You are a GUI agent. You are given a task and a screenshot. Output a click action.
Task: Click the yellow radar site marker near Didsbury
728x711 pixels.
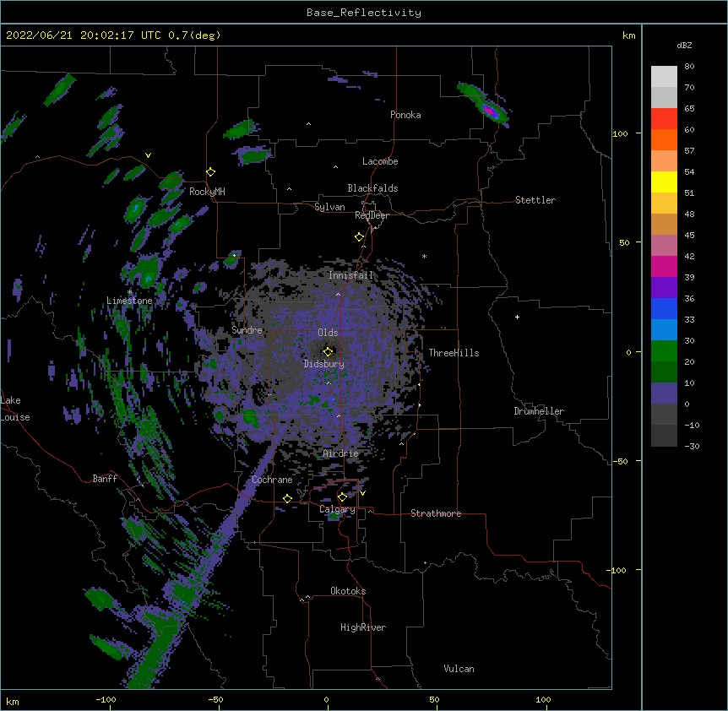328,351
